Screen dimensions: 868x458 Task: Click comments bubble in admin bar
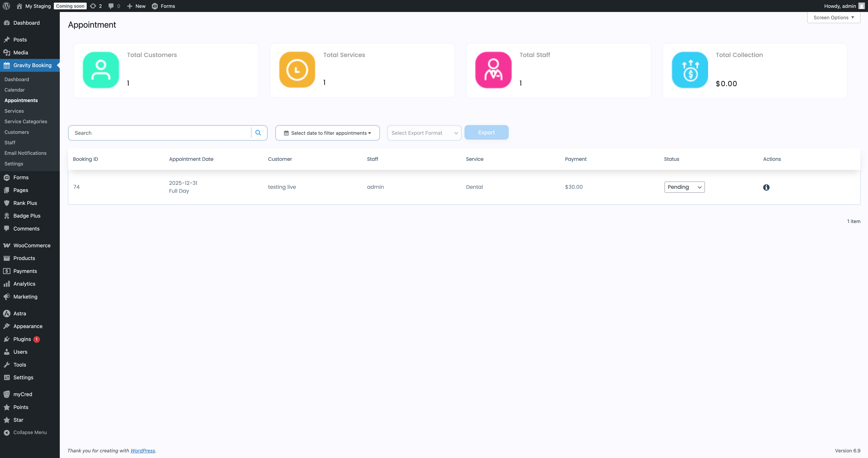coord(111,6)
